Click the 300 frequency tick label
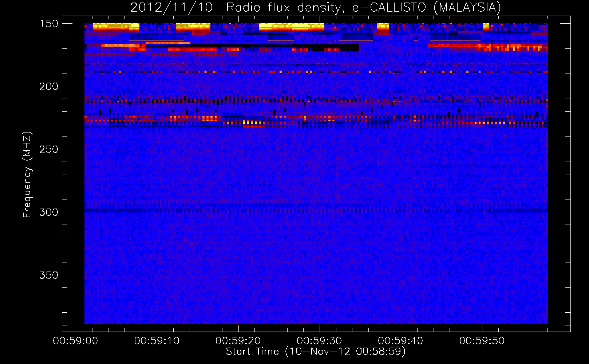Screen dimensions: 589x364 point(49,212)
